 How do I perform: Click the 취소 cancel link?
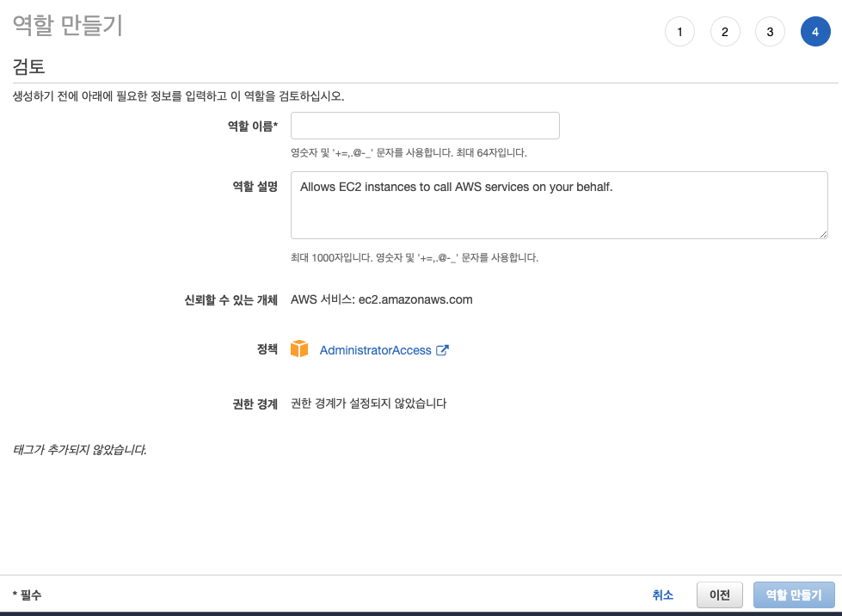[x=662, y=594]
